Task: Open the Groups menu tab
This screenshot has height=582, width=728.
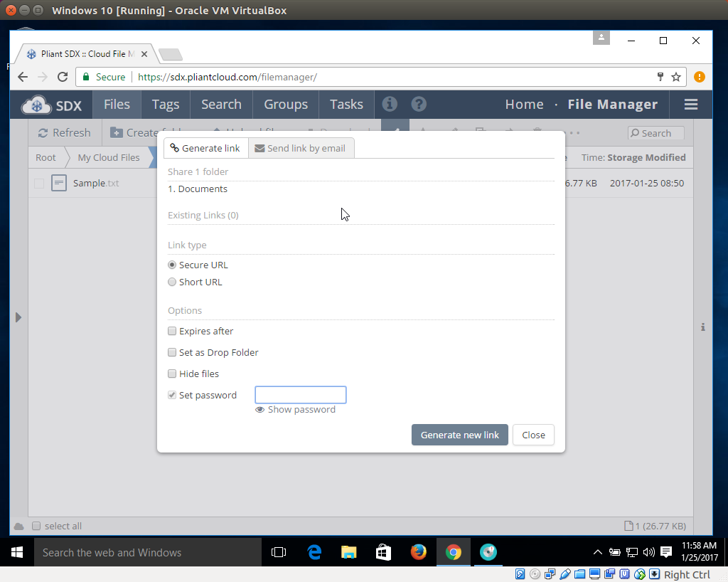Action: click(286, 105)
